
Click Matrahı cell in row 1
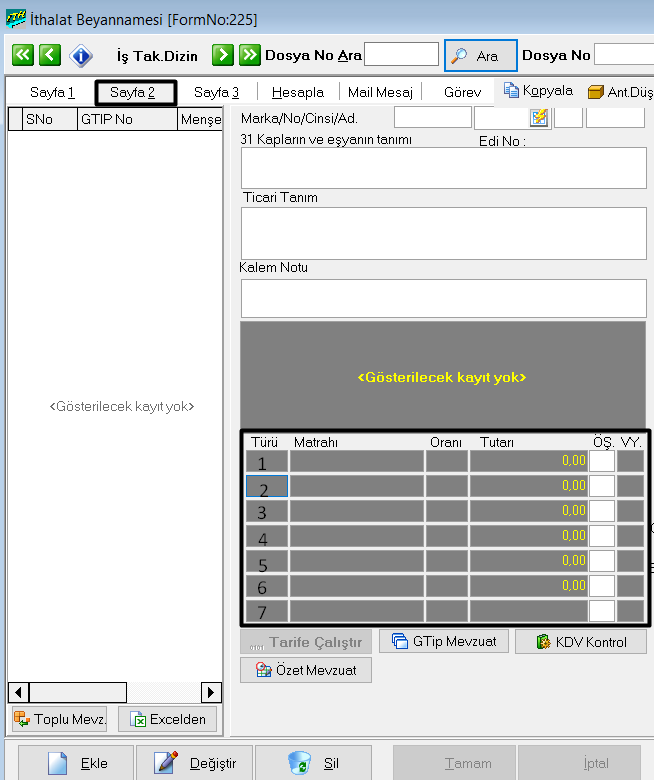(x=357, y=461)
